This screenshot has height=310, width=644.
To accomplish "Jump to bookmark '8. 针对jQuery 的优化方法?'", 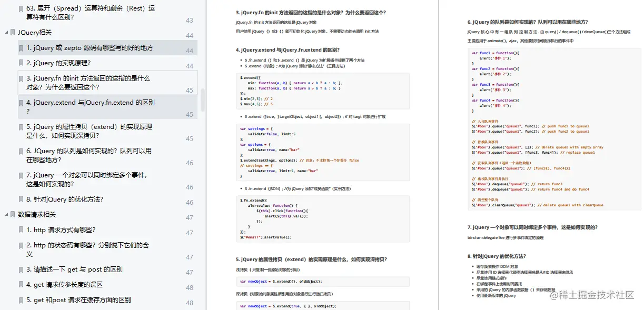I will tap(64, 199).
